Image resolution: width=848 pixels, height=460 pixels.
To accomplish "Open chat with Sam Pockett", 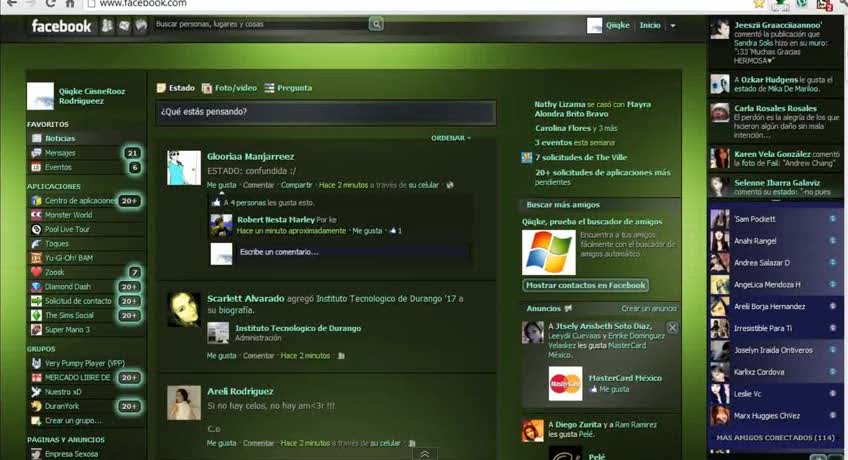I will (775, 219).
